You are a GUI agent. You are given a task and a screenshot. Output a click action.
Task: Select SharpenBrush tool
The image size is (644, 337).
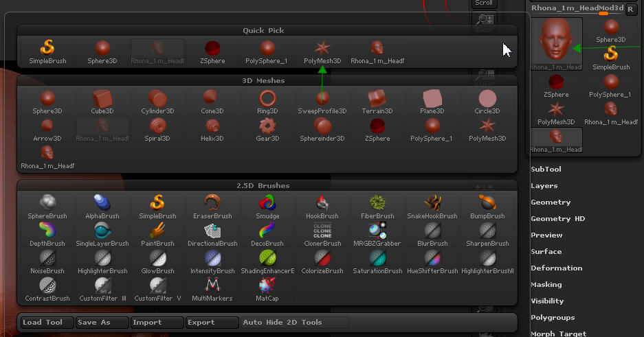[x=487, y=235]
